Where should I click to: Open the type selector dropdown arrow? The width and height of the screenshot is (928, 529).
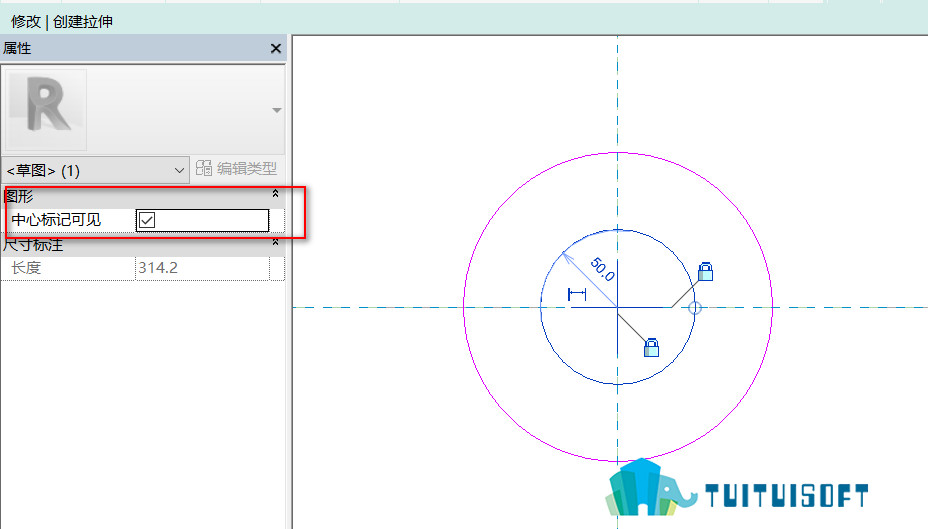pos(276,110)
